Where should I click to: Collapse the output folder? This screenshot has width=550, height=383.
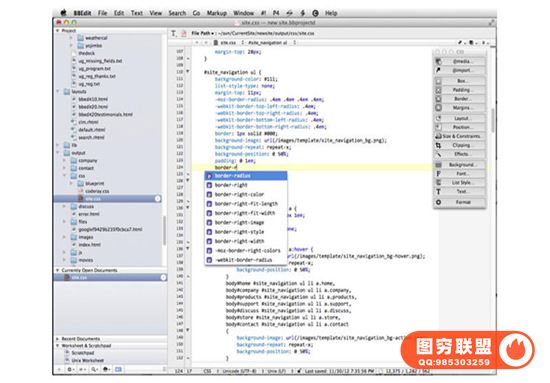coord(58,153)
